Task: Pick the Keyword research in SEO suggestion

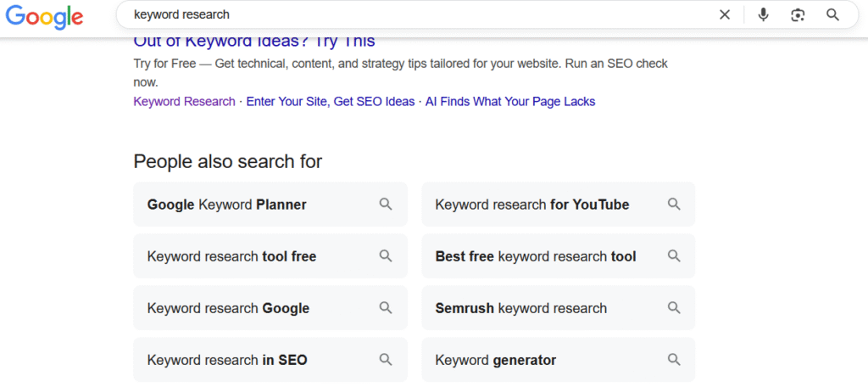Action: point(227,360)
